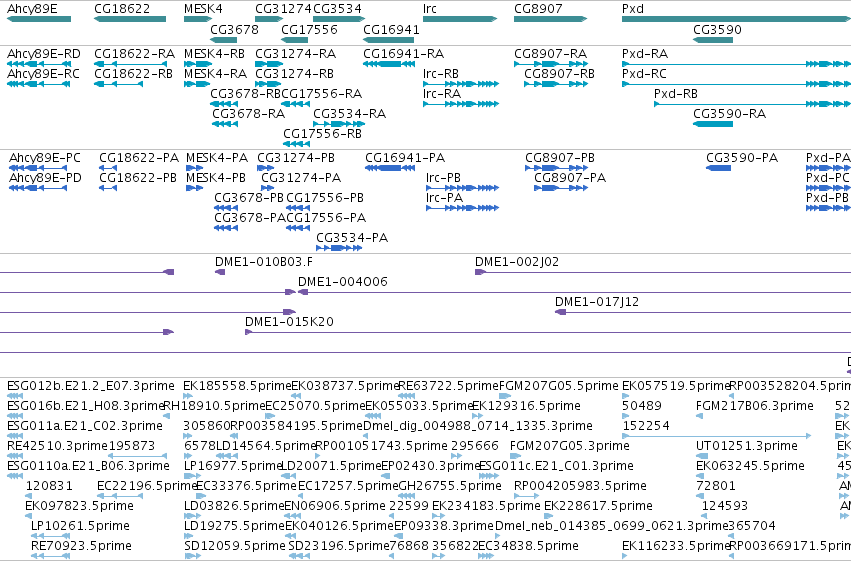Select protein CG8907-PB
The image size is (851, 561).
[560, 158]
